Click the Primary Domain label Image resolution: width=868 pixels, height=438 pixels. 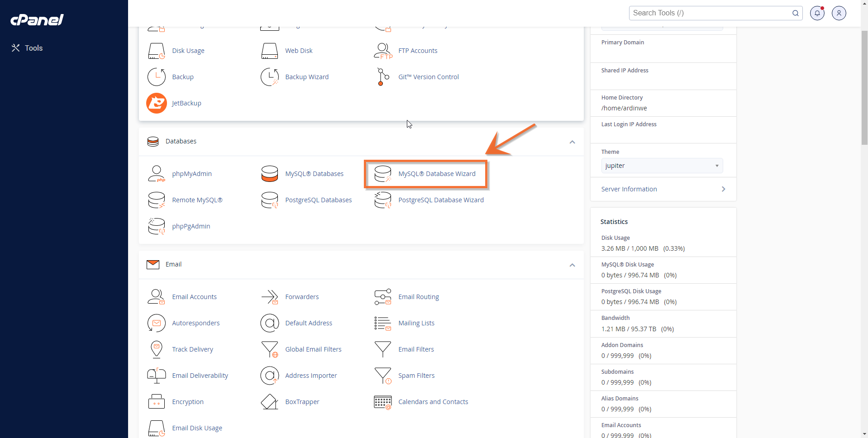[622, 43]
